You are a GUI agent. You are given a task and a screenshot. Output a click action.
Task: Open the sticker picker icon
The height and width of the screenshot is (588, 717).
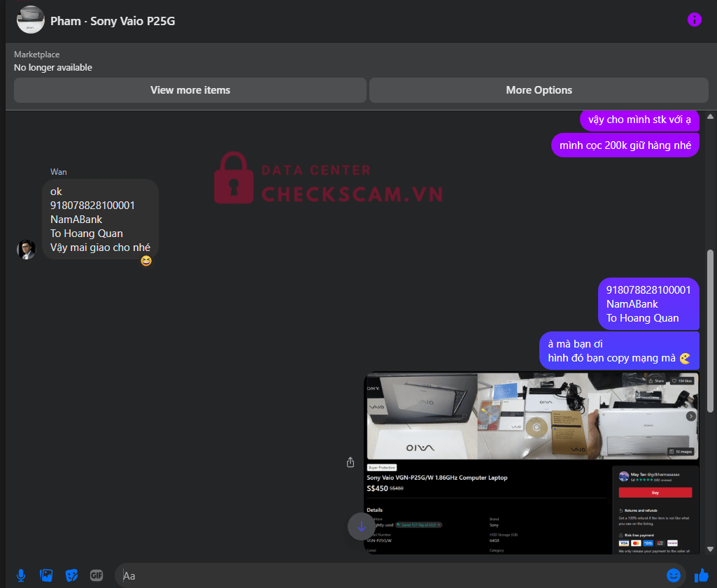[x=71, y=575]
